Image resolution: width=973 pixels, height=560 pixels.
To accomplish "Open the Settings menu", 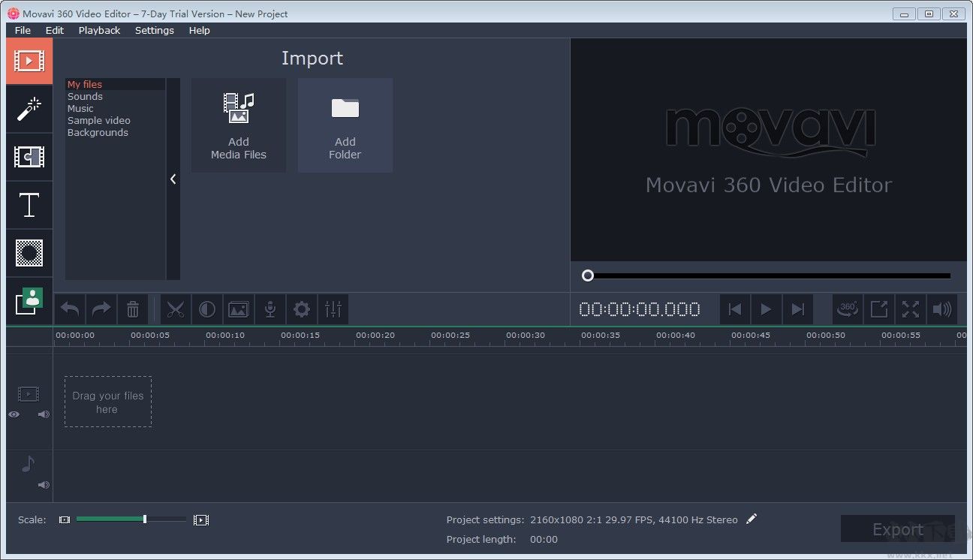I will [x=155, y=30].
